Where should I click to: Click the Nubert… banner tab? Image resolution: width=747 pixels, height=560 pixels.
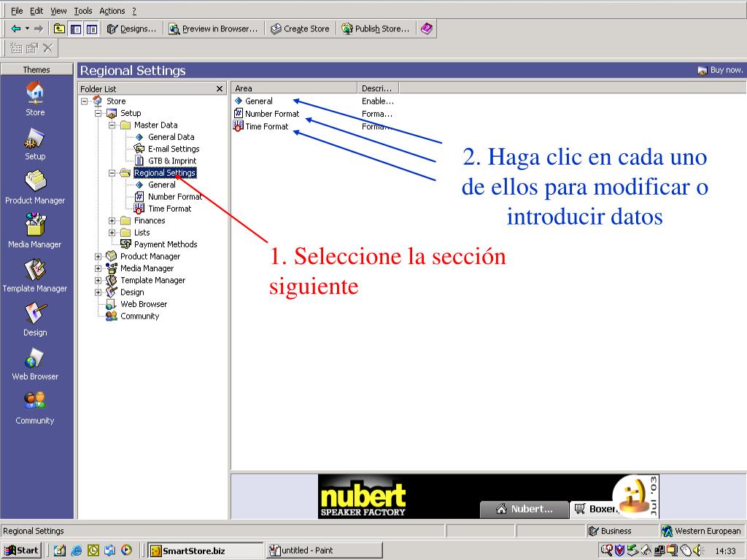coord(524,509)
